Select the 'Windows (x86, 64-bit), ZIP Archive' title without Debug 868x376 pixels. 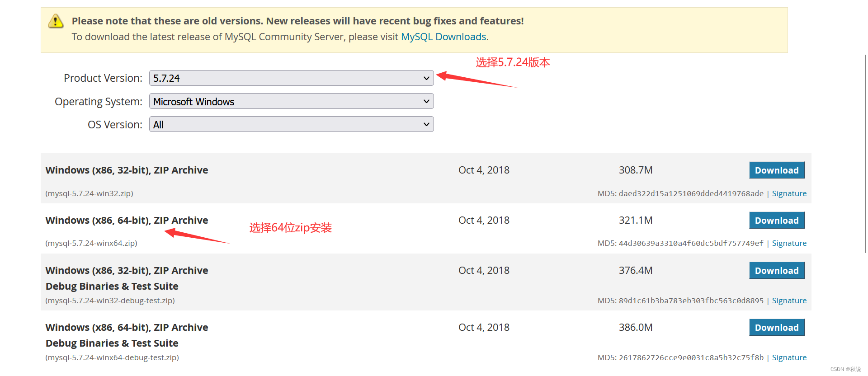point(127,220)
